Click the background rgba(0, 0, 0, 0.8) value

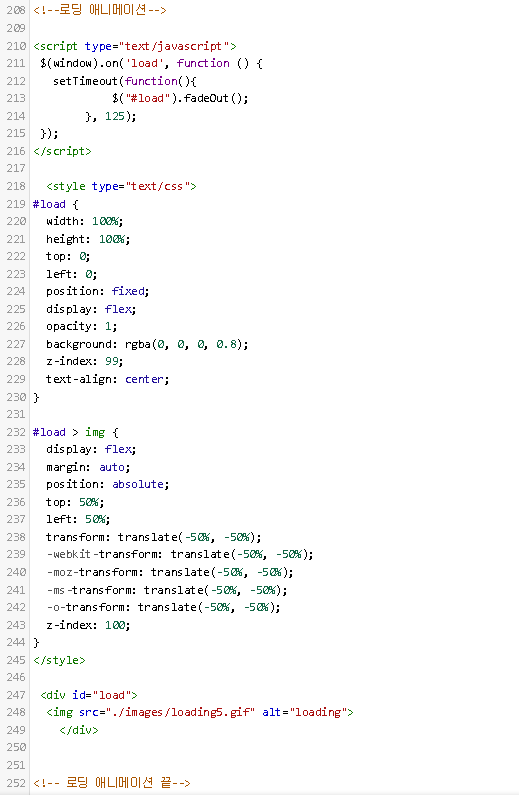(185, 344)
